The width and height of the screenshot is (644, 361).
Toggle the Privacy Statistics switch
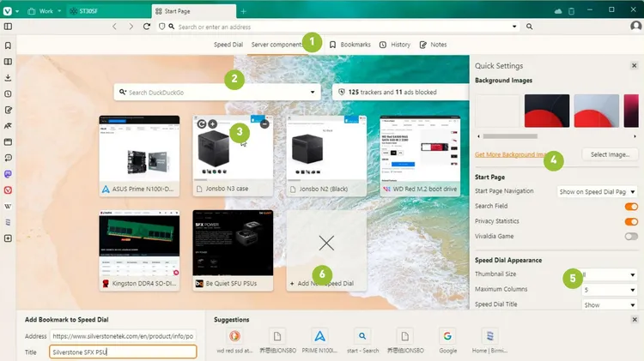[x=631, y=221]
